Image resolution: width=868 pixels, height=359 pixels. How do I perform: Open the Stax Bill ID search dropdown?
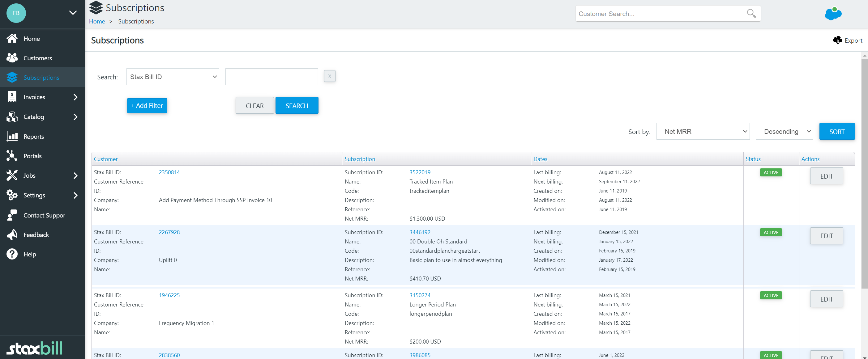pos(173,77)
